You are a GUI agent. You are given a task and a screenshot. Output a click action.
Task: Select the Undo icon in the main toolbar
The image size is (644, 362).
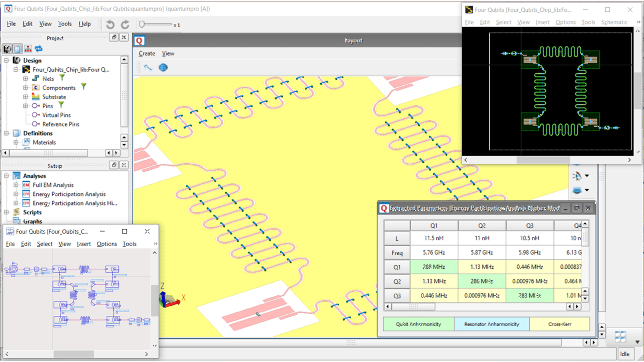coord(110,24)
